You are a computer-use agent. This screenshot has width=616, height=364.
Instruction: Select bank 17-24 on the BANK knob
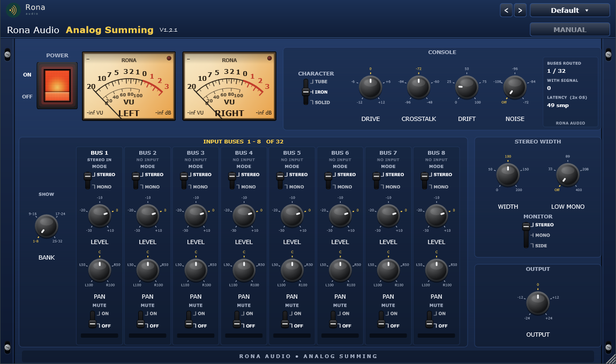[60, 214]
